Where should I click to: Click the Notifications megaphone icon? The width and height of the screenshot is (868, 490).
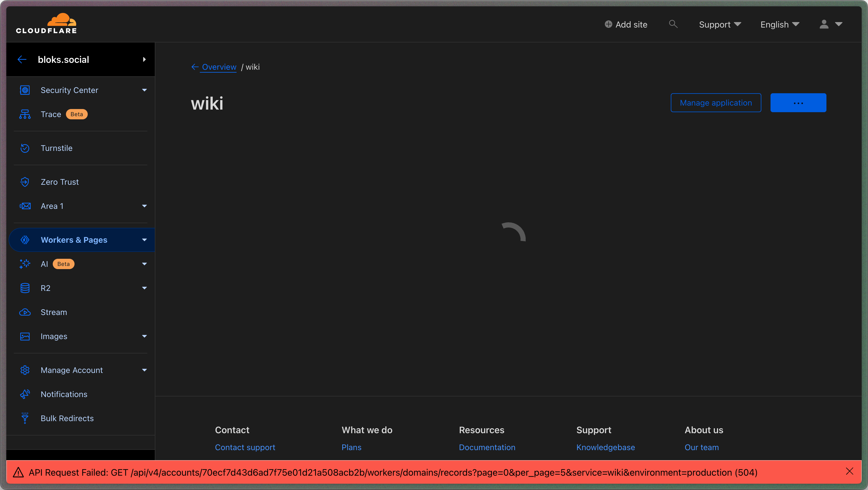pyautogui.click(x=25, y=394)
